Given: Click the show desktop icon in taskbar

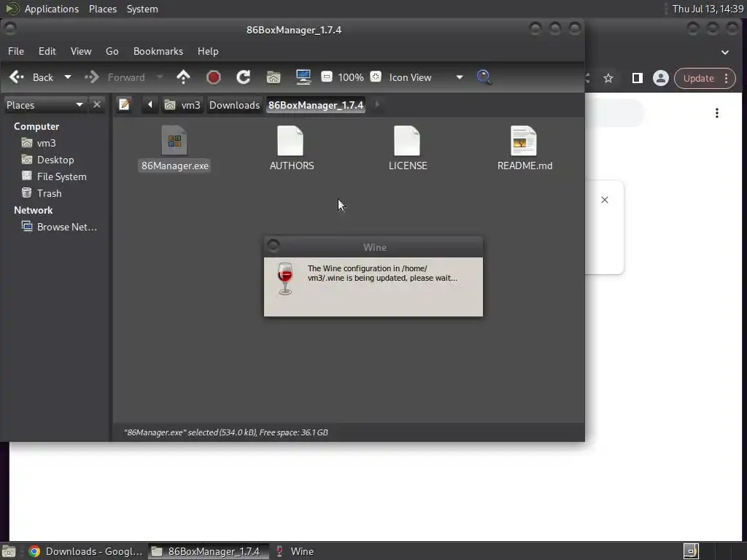Looking at the screenshot, I should 9,551.
